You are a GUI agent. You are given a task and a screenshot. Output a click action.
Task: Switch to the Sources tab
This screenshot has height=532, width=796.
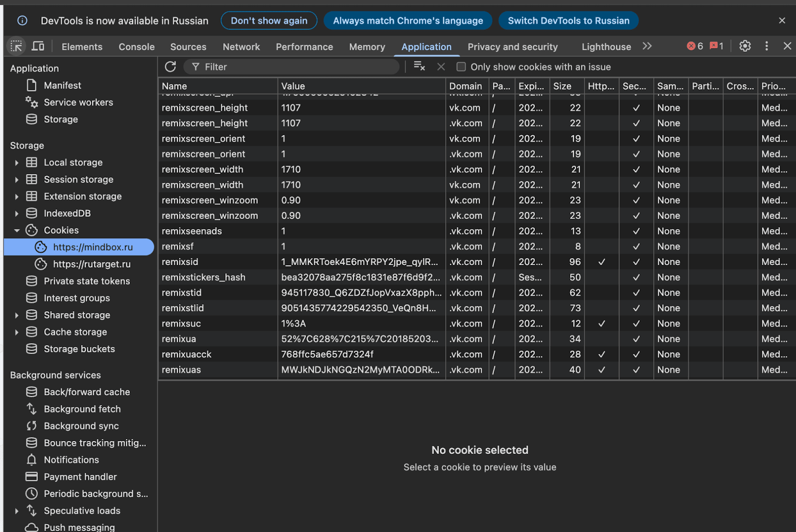tap(188, 47)
